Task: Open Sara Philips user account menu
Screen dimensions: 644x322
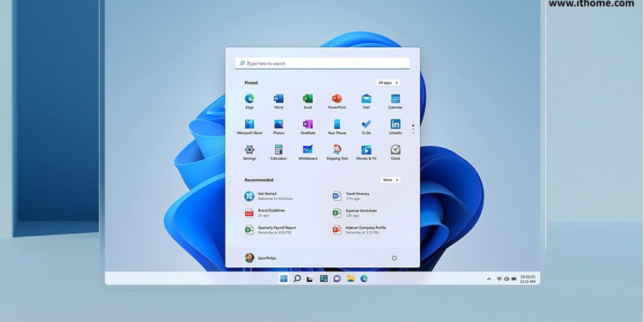Action: 260,258
